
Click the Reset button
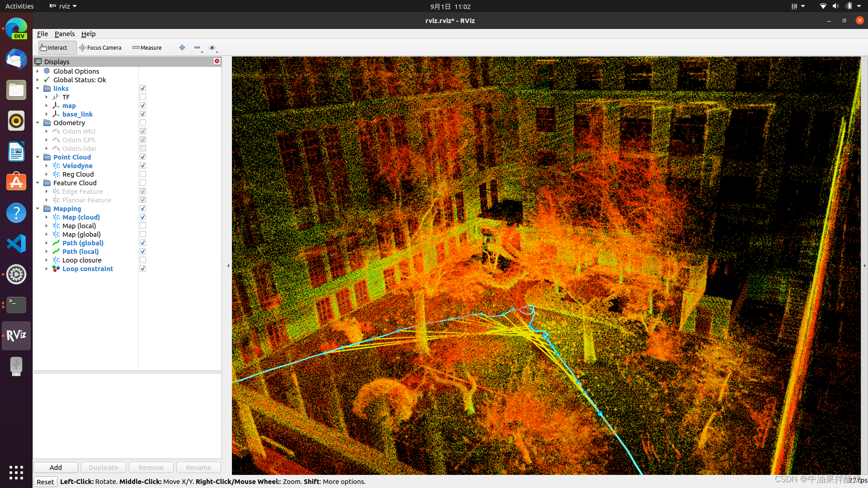point(45,482)
